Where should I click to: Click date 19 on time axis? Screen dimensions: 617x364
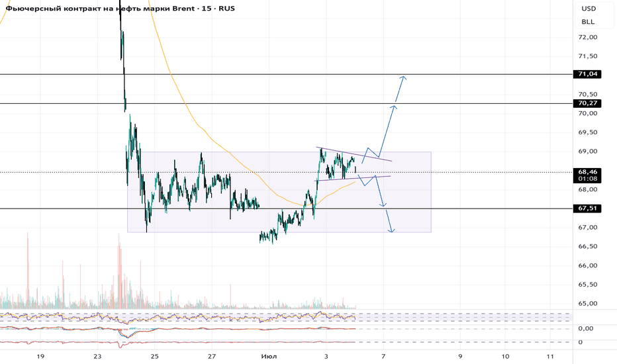(x=40, y=356)
